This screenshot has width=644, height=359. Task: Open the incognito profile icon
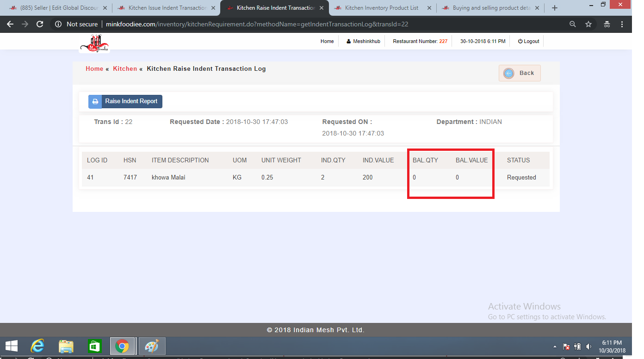point(607,24)
